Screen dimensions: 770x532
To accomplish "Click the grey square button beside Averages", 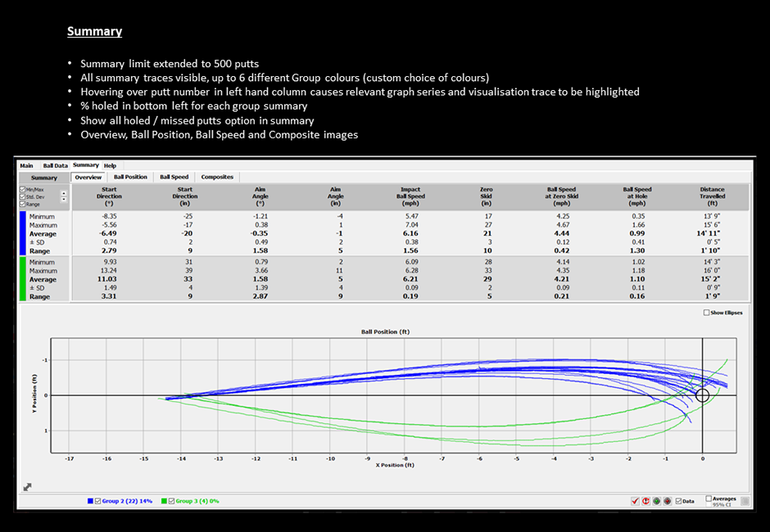I will pos(745,502).
